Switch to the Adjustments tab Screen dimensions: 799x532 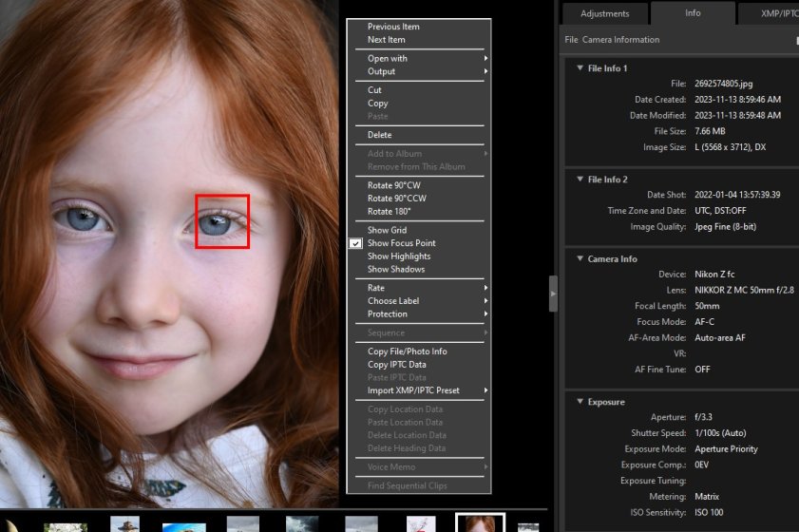(x=605, y=13)
